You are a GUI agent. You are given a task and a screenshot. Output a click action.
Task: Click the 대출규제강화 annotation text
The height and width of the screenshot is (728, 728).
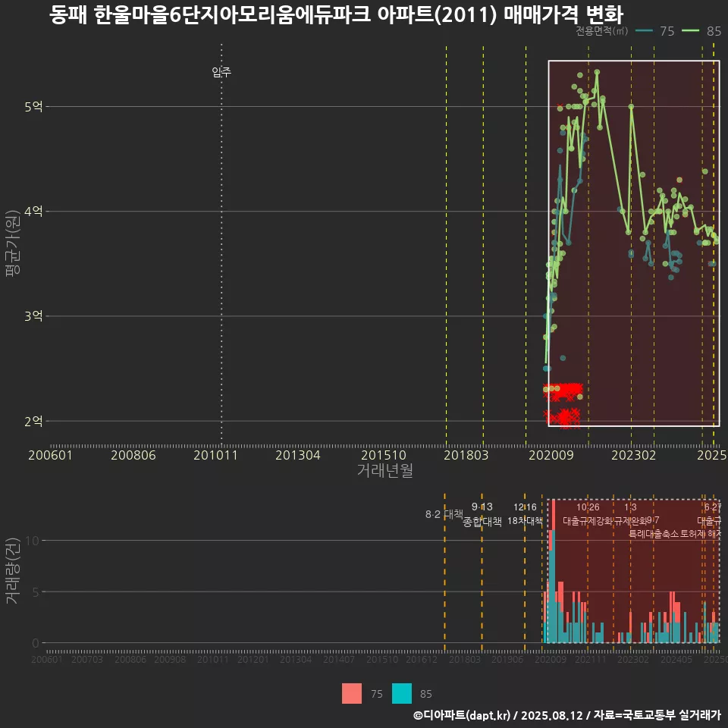(x=588, y=521)
